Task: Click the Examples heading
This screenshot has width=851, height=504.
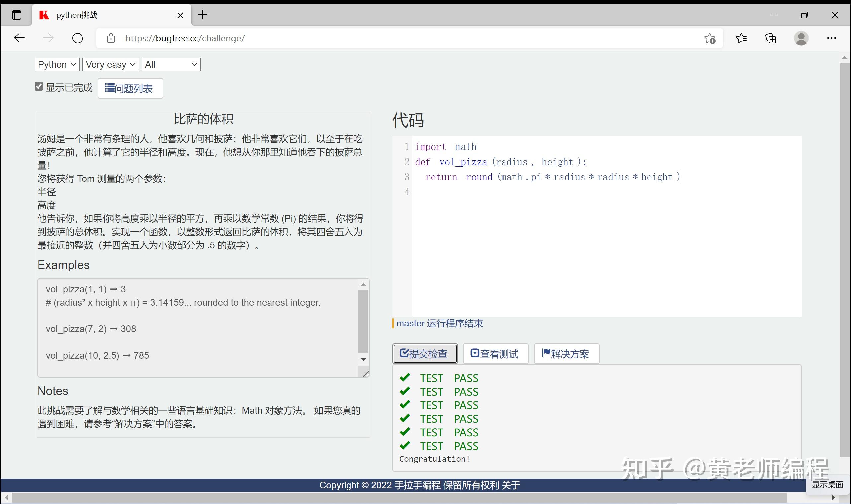Action: [63, 265]
